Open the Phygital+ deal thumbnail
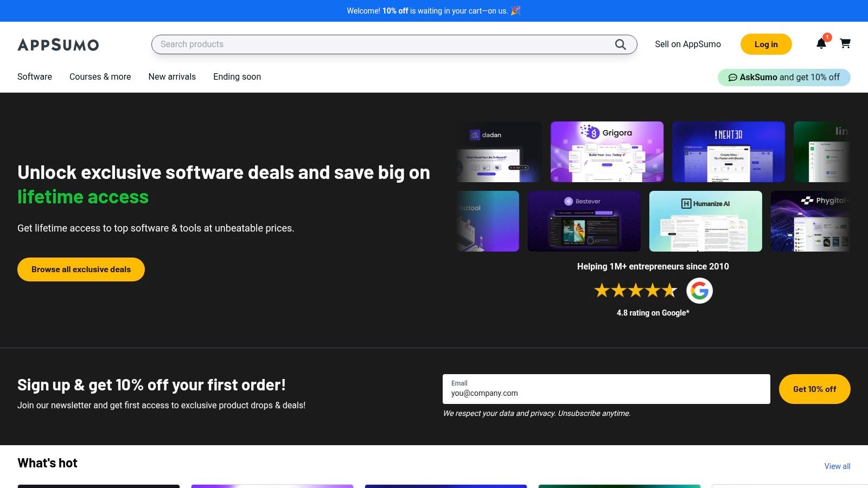Viewport: 868px width, 488px height. click(x=810, y=221)
